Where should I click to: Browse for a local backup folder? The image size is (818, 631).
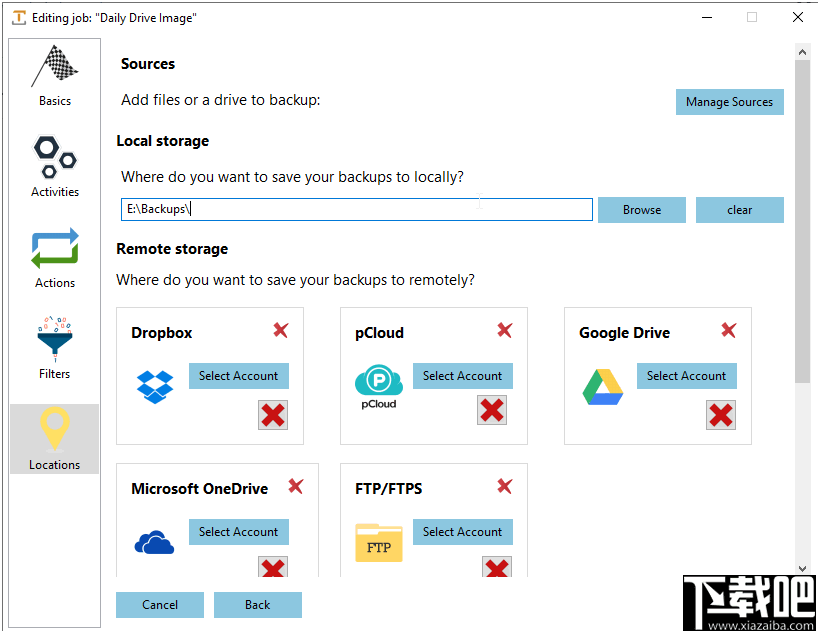(641, 210)
